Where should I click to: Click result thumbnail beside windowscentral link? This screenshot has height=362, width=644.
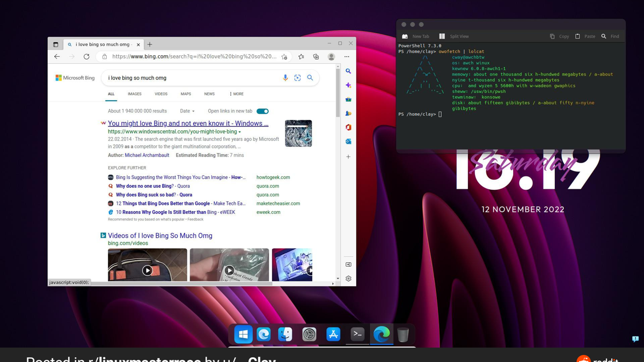pos(298,134)
